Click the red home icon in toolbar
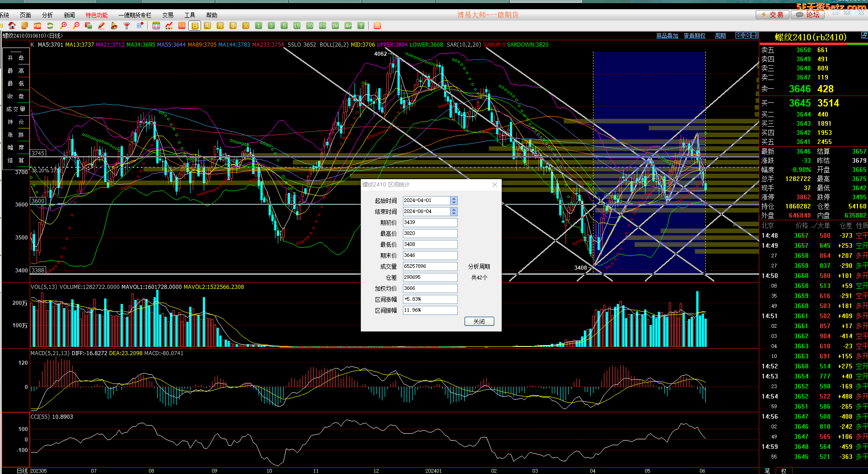Viewport: 868px width, 474px height. coord(12,26)
